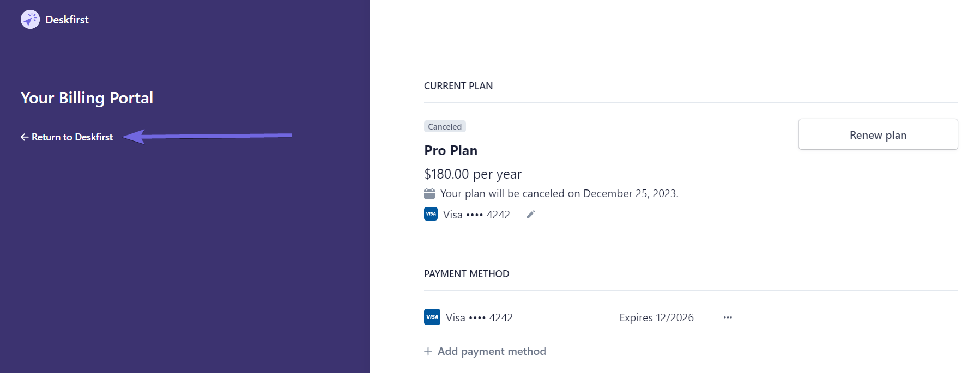
Task: Renew the Pro plan
Action: tap(878, 134)
